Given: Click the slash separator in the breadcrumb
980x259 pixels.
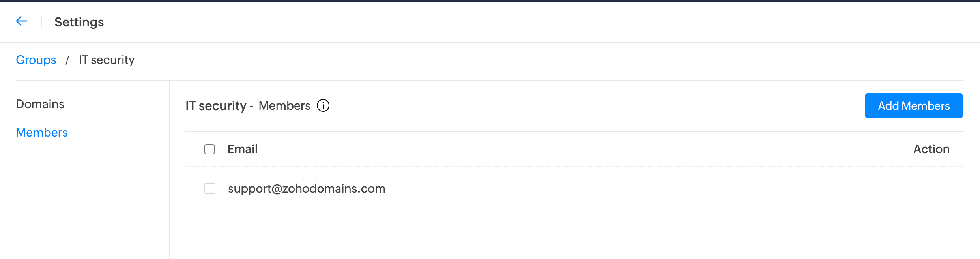Looking at the screenshot, I should 67,60.
